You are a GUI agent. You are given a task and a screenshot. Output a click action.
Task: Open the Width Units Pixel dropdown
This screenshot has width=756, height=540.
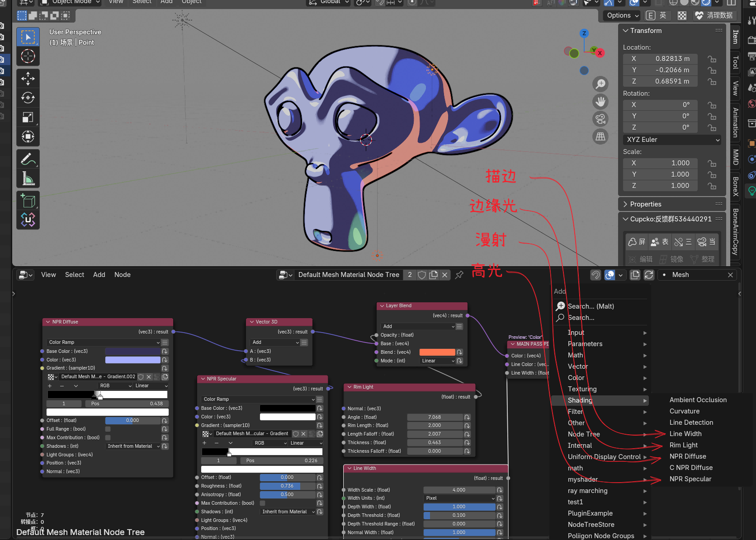(x=459, y=498)
